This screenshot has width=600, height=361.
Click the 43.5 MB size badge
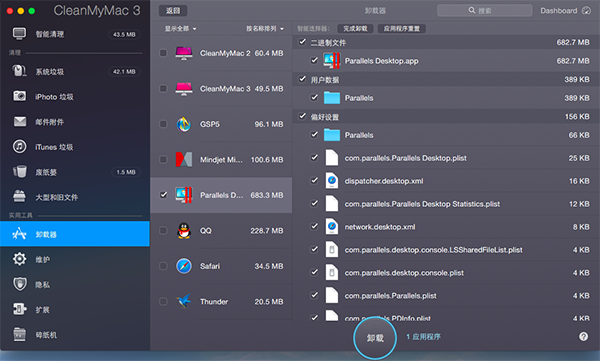tap(124, 34)
